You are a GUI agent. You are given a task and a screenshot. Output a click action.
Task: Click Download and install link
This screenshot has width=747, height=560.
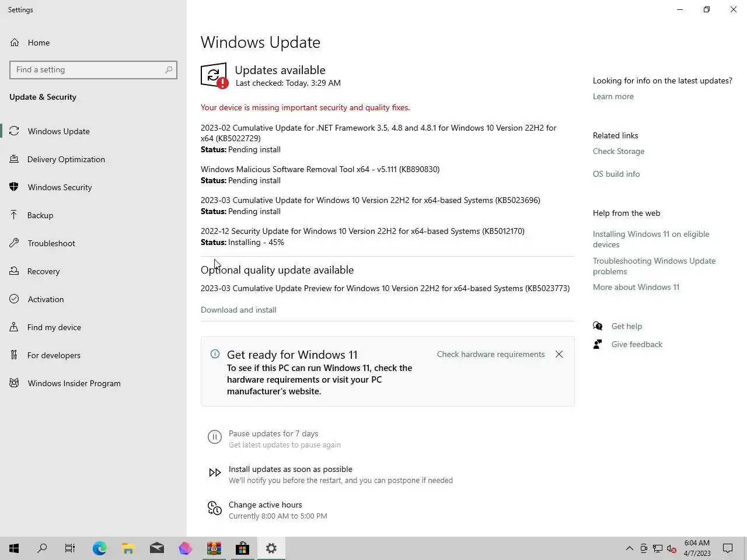tap(239, 310)
